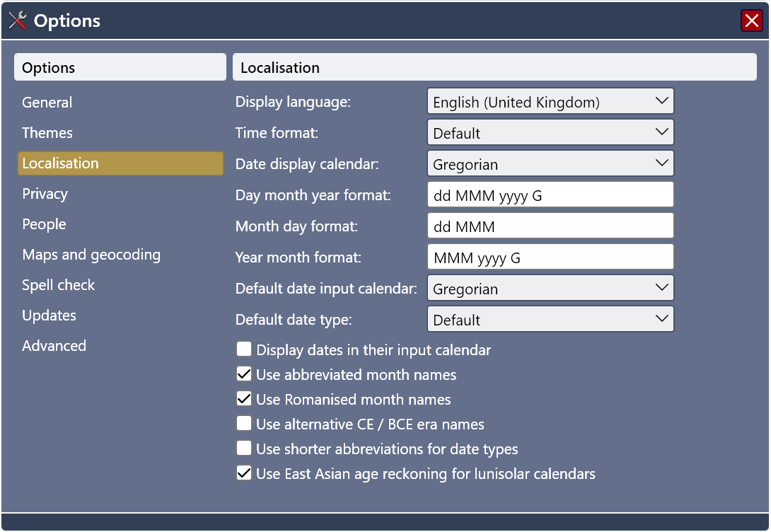The height and width of the screenshot is (532, 771).
Task: Click the Options sidebar header
Action: [x=120, y=67]
